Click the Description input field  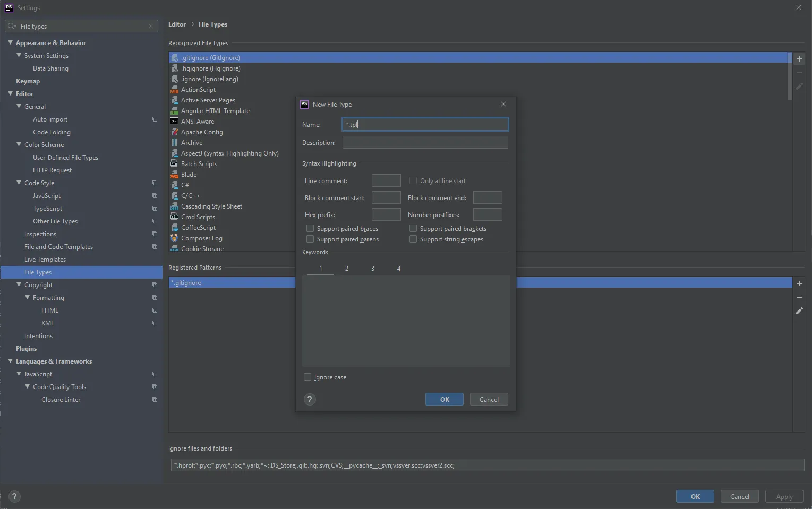(x=425, y=142)
